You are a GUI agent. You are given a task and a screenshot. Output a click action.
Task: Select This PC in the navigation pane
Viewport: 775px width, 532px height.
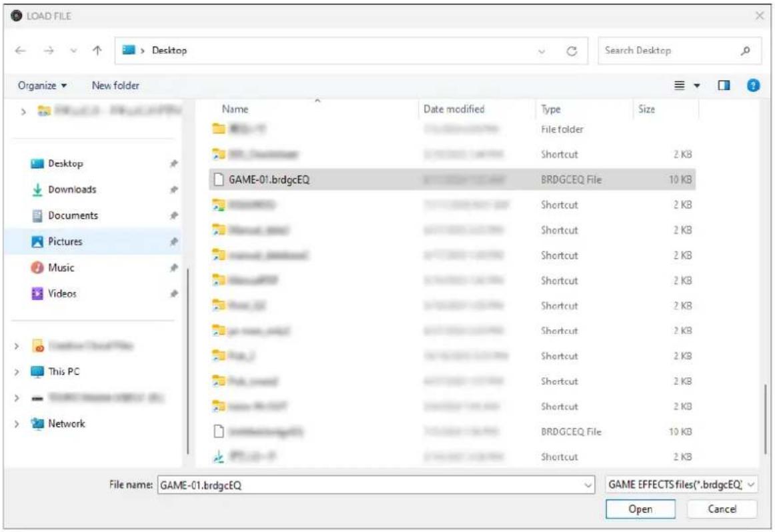click(x=64, y=371)
